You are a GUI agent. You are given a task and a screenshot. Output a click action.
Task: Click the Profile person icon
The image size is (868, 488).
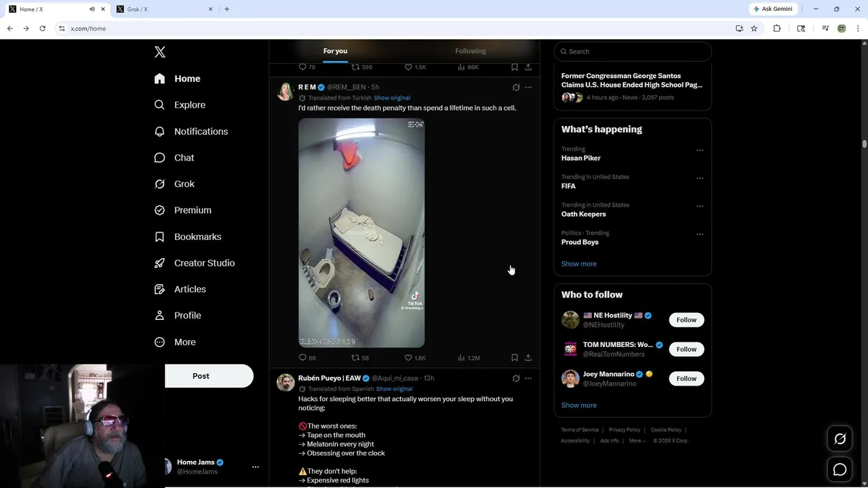(159, 315)
